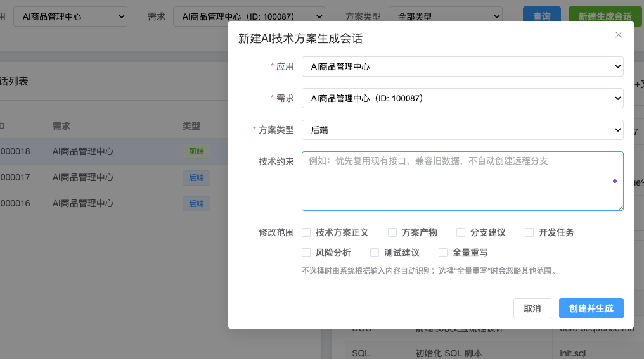The height and width of the screenshot is (359, 644).
Task: Open the 方案类型 dropdown showing 后端
Action: pyautogui.click(x=463, y=130)
